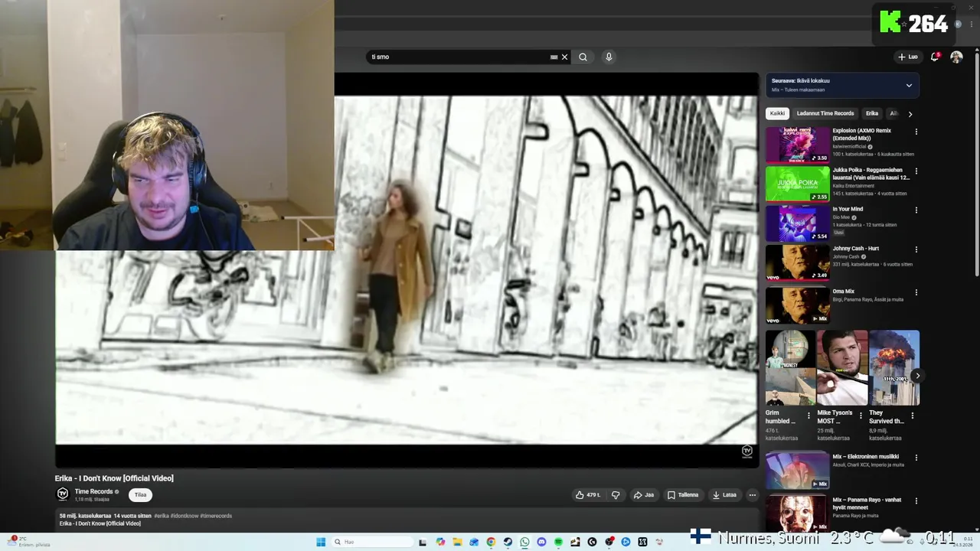Open Jukka Poika Reggaemiehen lauantai thumbnail
The height and width of the screenshot is (551, 980).
click(797, 184)
